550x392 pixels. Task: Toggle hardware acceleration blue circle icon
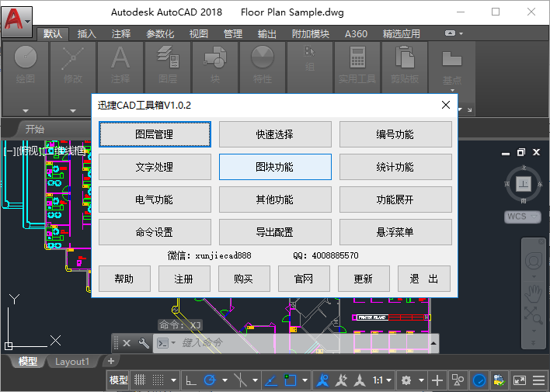click(x=479, y=380)
